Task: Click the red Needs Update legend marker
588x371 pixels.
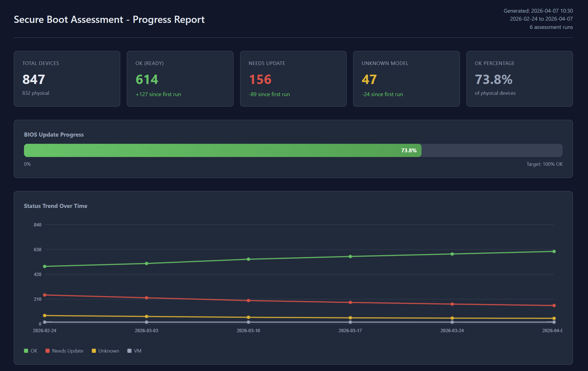Action: [x=47, y=351]
